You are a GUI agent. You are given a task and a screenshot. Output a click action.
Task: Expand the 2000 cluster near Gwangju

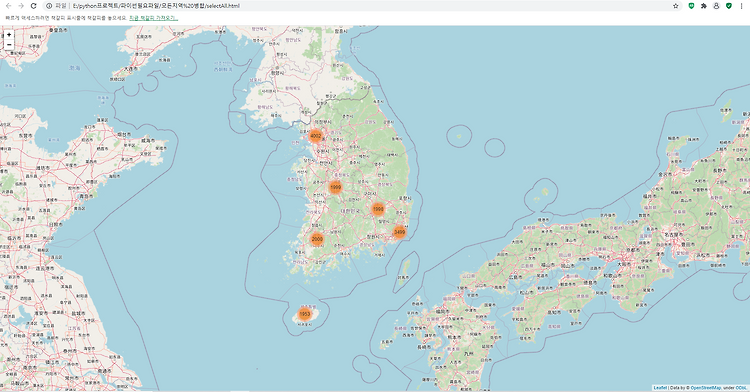point(317,239)
